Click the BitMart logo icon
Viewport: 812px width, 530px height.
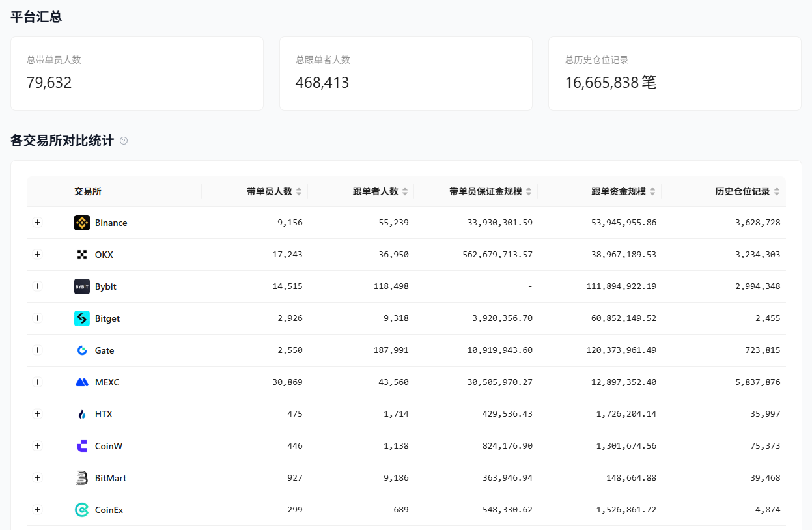[82, 478]
